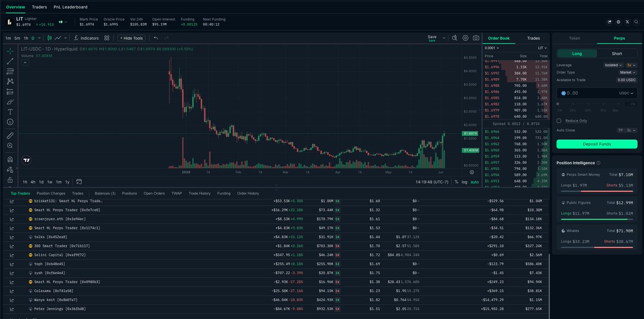Open the chart layout grid selector

(x=107, y=38)
